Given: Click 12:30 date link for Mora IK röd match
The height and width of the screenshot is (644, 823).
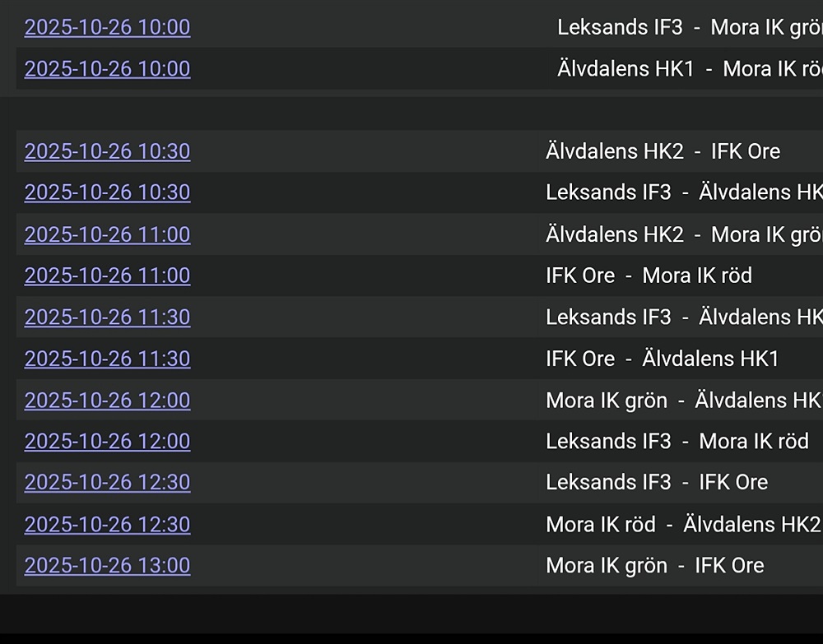Looking at the screenshot, I should pos(107,525).
